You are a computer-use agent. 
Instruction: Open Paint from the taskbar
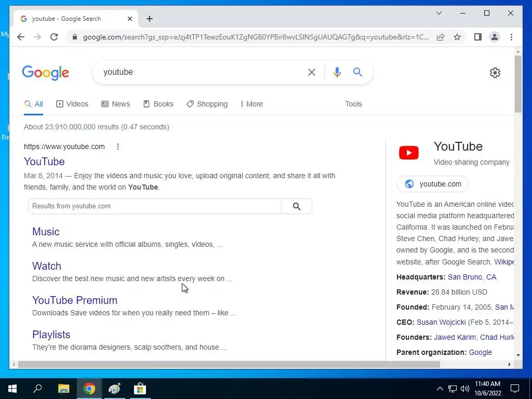click(x=114, y=389)
